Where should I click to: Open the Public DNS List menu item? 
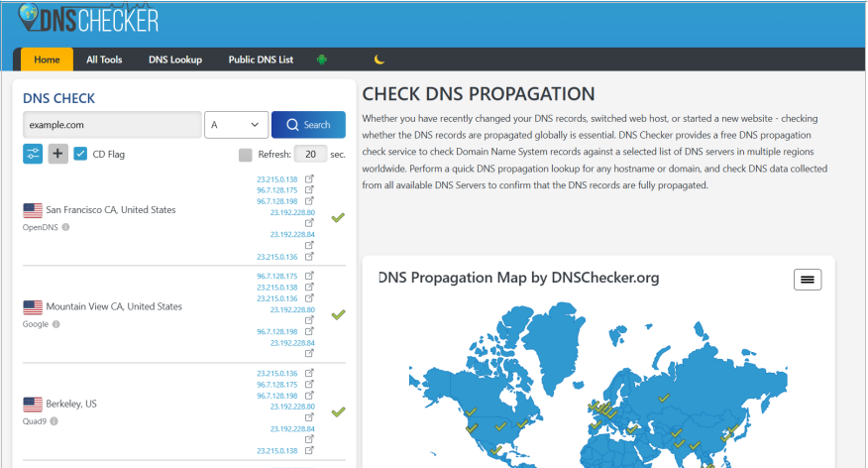coord(261,59)
